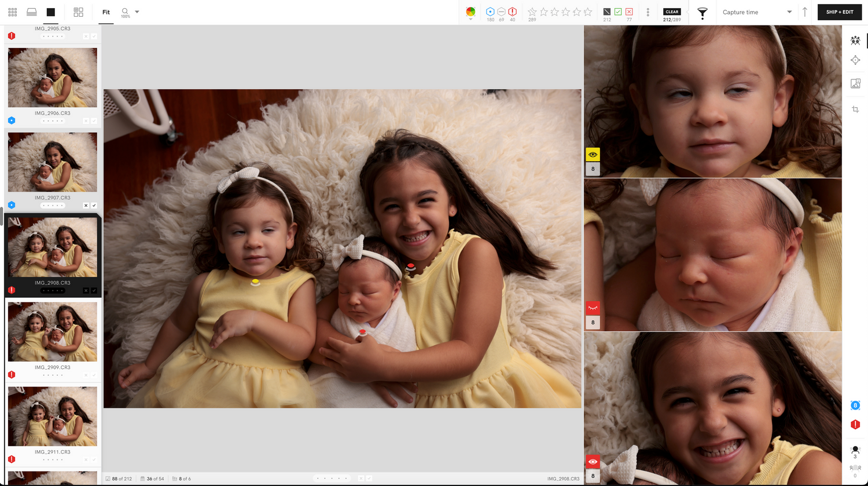Screen dimensions: 868x486
Task: Click the red warning badge on IMG_2908.CR3
Action: (12, 290)
